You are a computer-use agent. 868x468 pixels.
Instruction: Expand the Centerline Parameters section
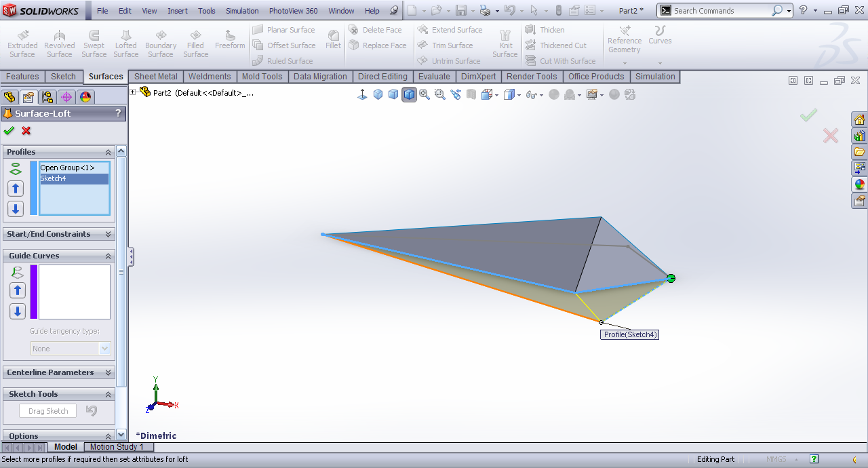108,372
